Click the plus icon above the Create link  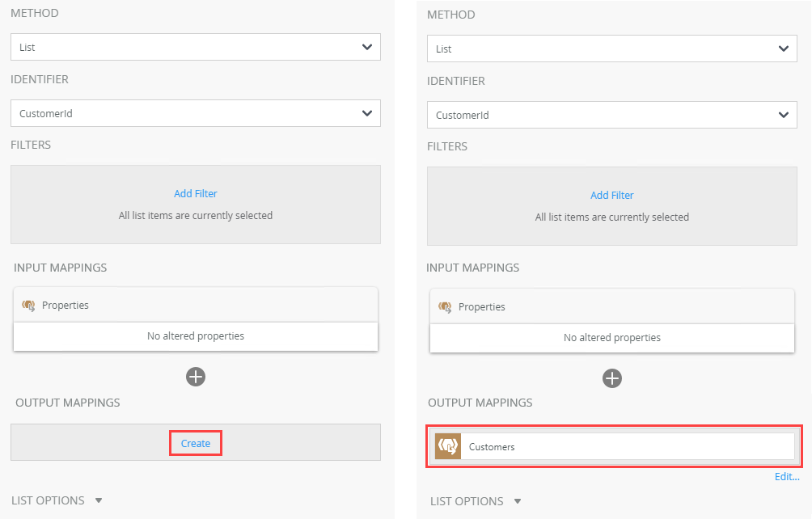(196, 377)
